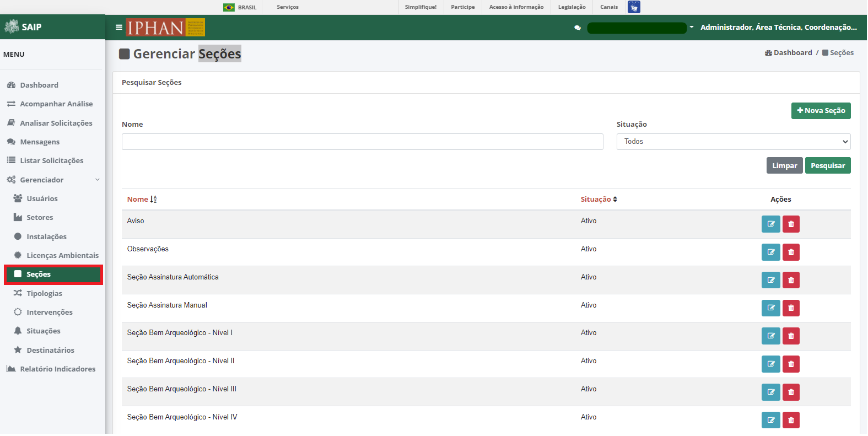Click the Pesquisar button

pyautogui.click(x=828, y=165)
